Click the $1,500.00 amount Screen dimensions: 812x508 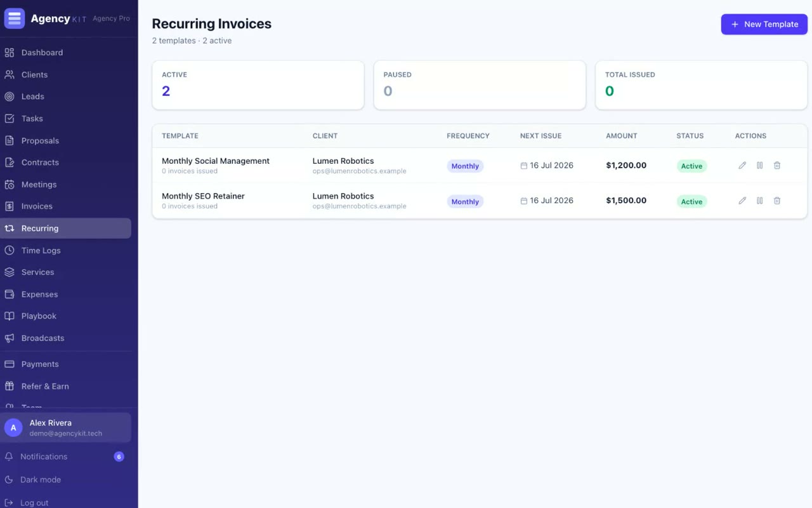tap(626, 201)
